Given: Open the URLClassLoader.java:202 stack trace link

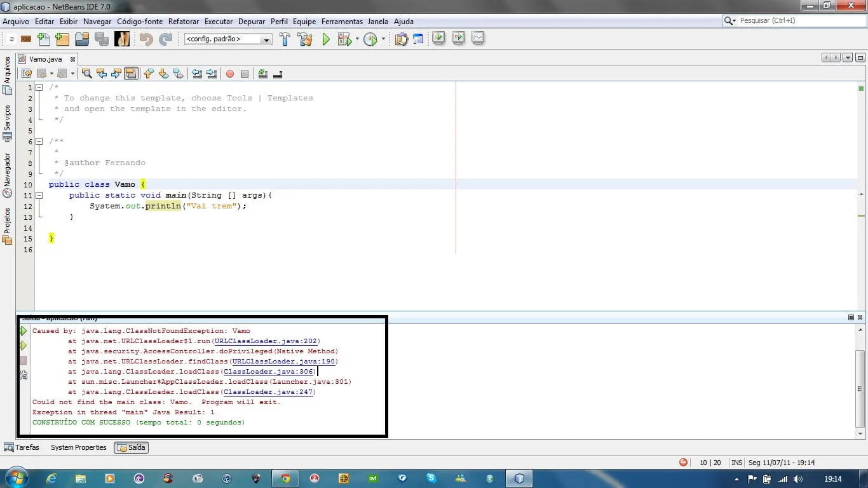Looking at the screenshot, I should tap(267, 341).
